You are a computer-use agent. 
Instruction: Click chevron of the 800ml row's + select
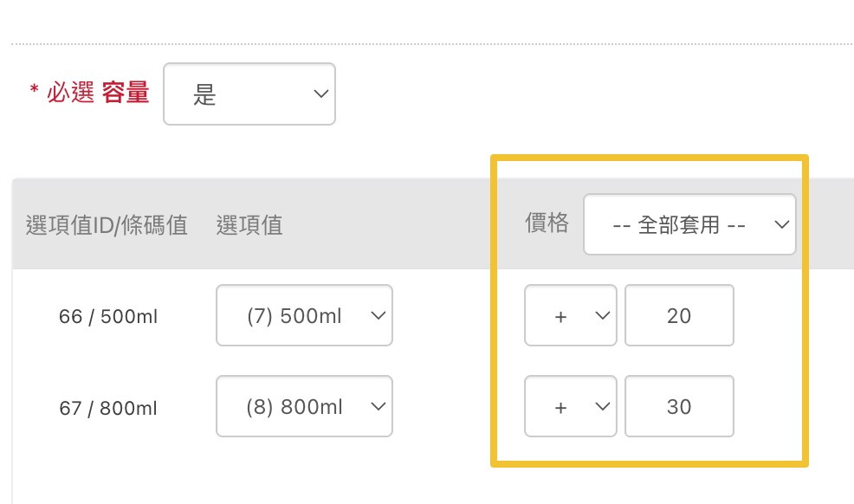click(603, 406)
